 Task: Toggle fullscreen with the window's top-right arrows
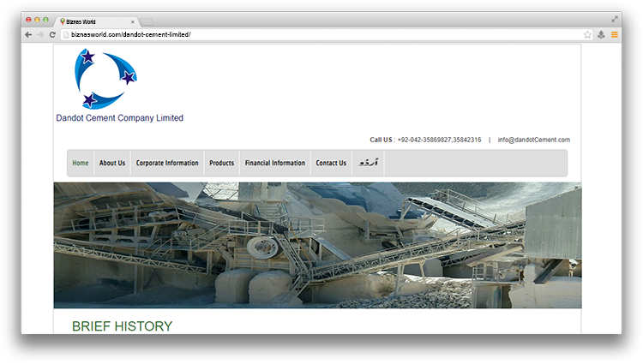point(614,19)
